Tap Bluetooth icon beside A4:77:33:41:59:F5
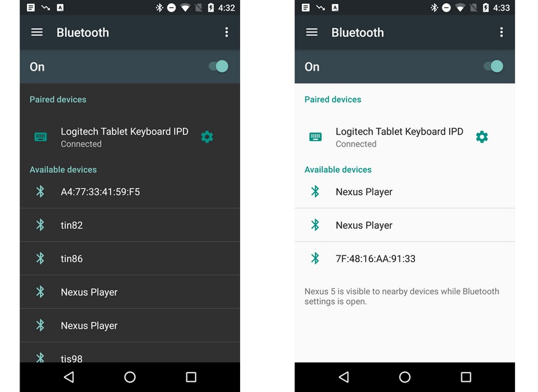 (40, 192)
